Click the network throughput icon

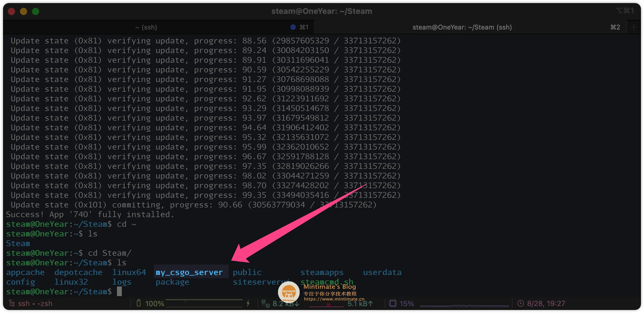[x=265, y=303]
